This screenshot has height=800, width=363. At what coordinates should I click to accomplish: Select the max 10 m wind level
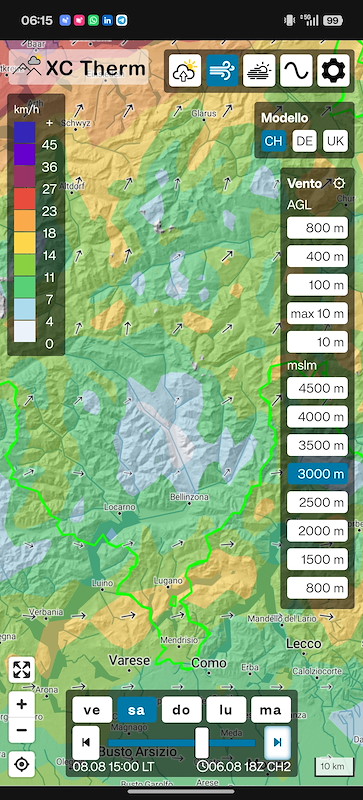317,313
